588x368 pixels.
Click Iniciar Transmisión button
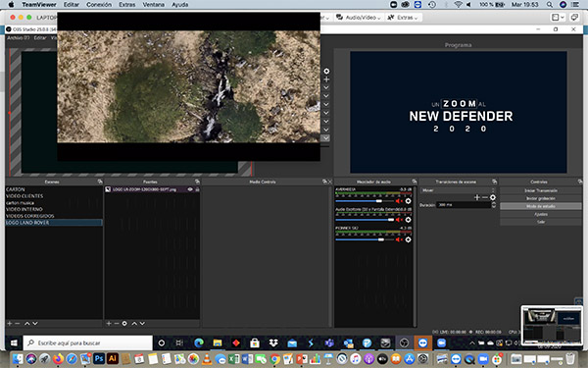point(541,190)
